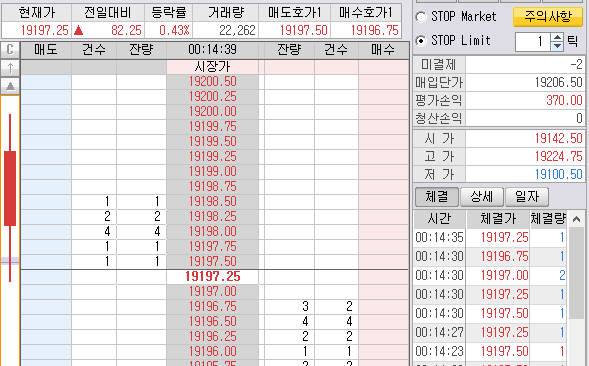Viewport: 589px width, 366px height.
Task: Select the STOP Market radio button
Action: (x=421, y=17)
